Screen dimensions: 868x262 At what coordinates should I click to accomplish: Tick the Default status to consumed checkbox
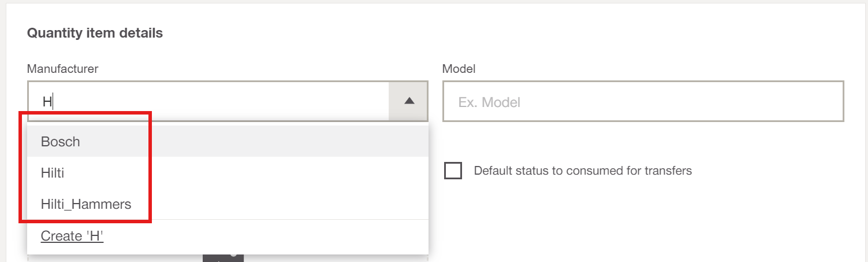453,171
